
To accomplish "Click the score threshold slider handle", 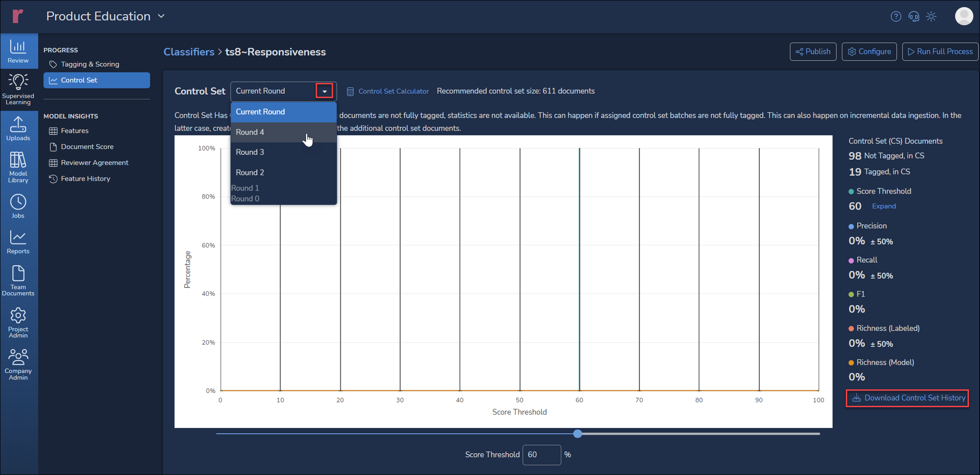I will click(x=578, y=434).
